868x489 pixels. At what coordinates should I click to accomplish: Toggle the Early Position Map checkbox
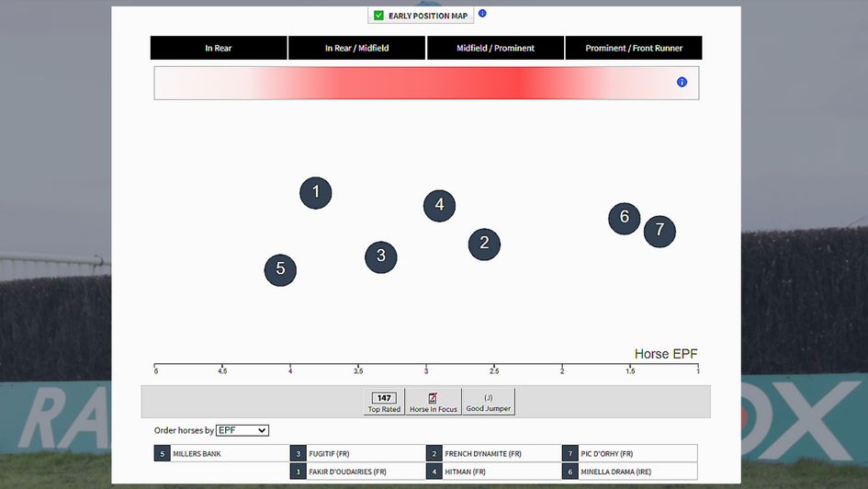point(378,16)
